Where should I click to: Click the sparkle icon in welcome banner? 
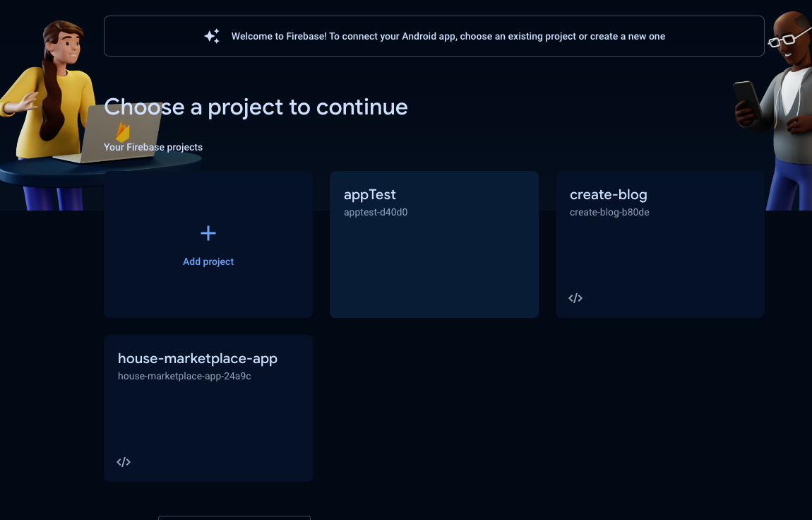tap(212, 36)
